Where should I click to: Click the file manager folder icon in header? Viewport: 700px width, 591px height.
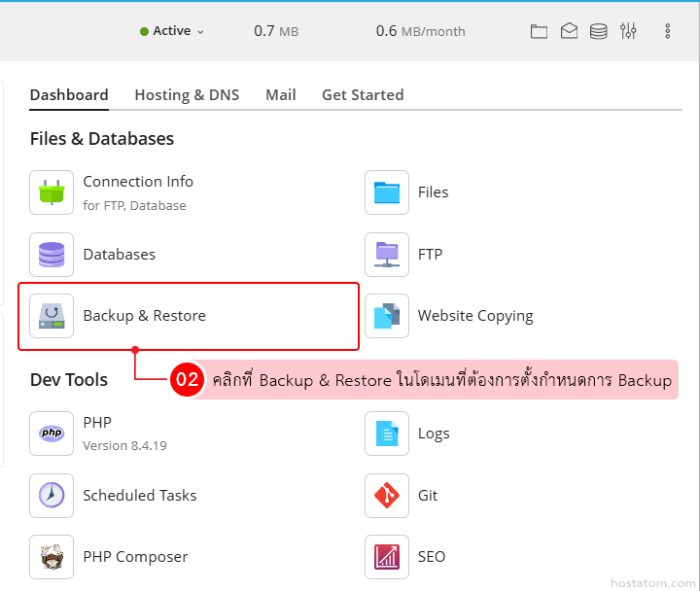(539, 31)
